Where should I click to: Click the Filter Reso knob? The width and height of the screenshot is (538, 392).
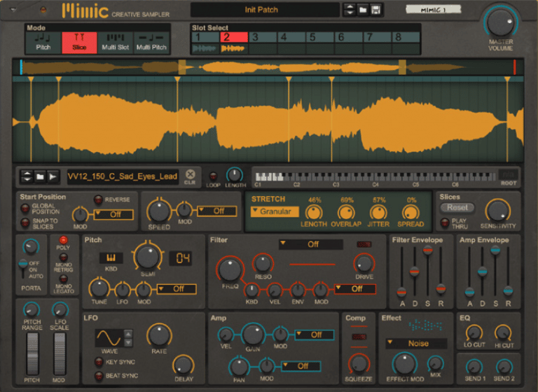tap(263, 263)
